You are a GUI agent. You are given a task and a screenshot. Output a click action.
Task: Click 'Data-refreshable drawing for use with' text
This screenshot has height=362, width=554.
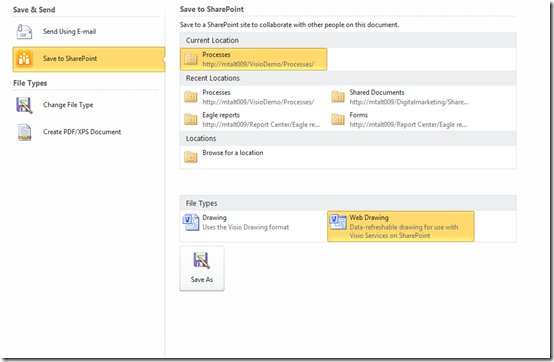[404, 227]
